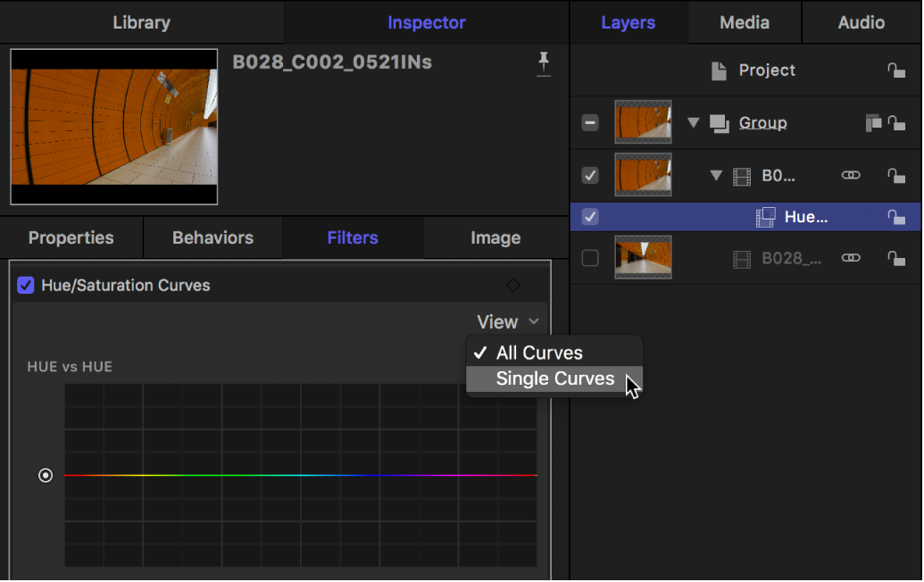Collapse the Group disclosure triangle

(x=694, y=122)
